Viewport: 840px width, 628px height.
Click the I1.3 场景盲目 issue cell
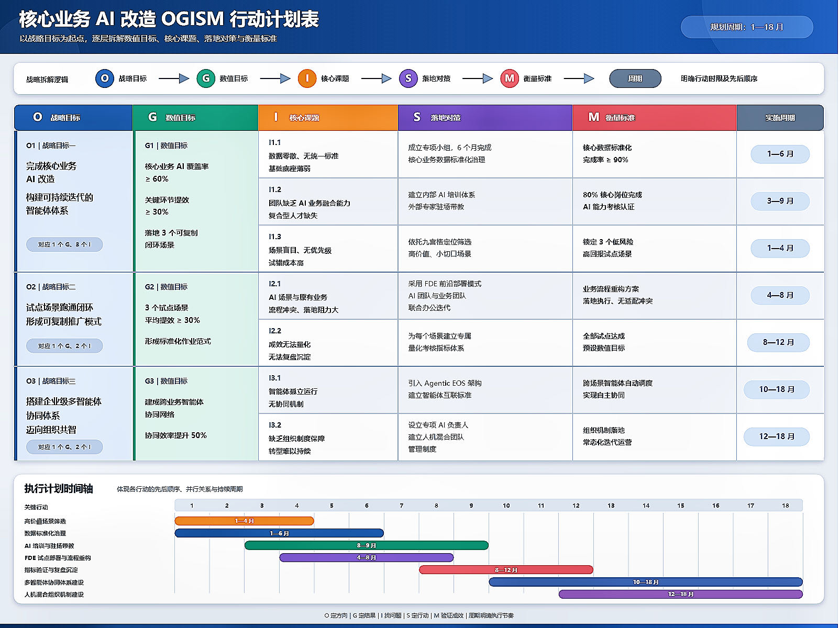(x=328, y=249)
